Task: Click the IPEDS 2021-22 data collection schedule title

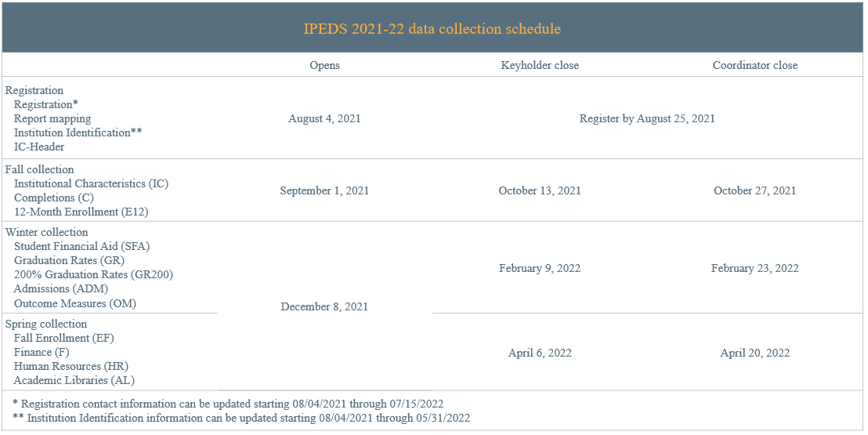Action: [432, 29]
